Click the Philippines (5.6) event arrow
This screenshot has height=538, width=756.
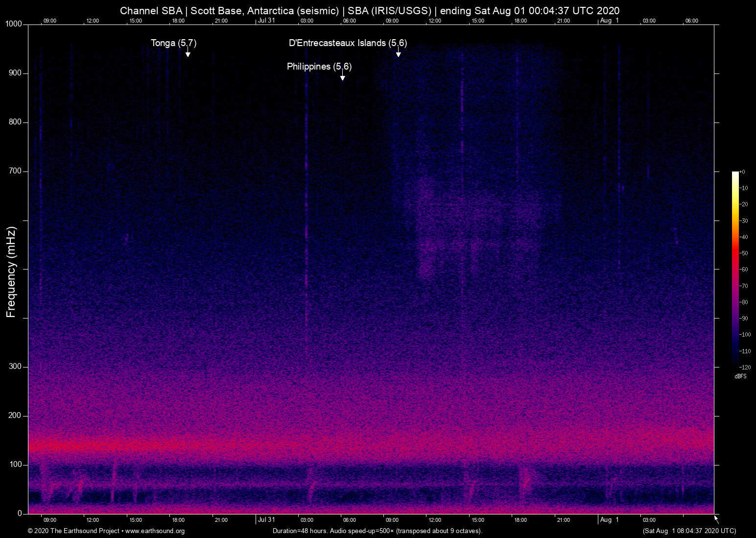pos(343,77)
